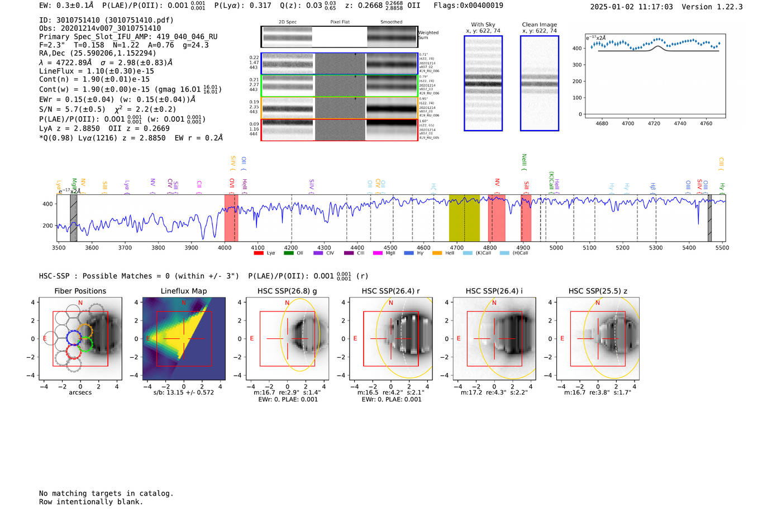Screen dimensions: 782x532
Task: Select the red-bordered fiber spectrum row
Action: pyautogui.click(x=339, y=130)
